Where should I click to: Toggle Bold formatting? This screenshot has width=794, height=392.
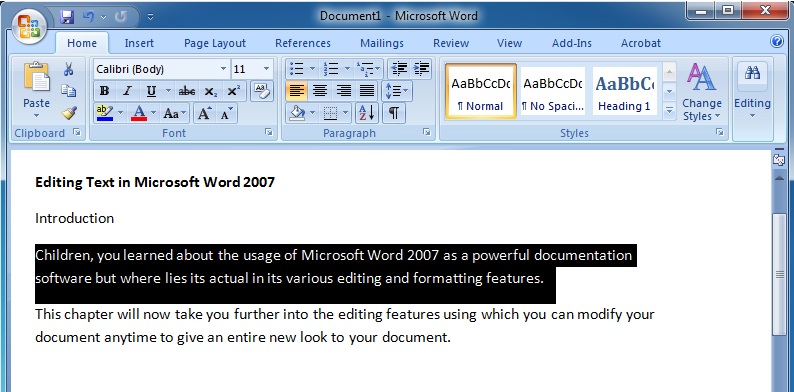click(x=105, y=91)
